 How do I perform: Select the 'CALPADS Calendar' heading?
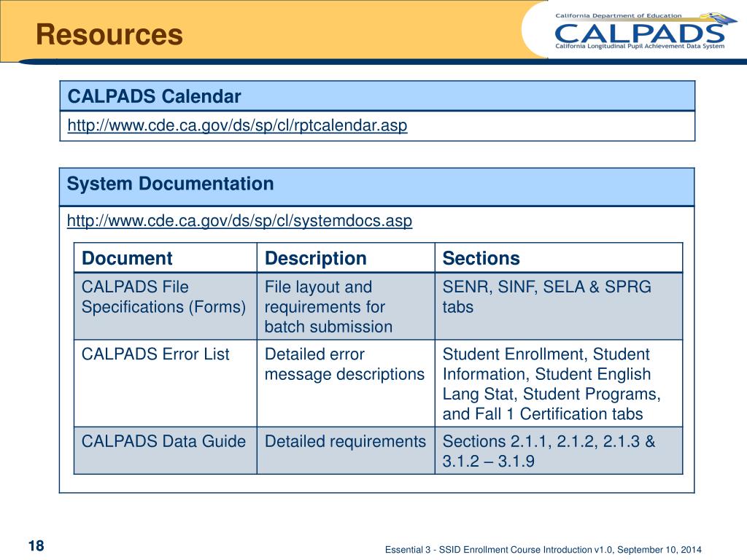pyautogui.click(x=155, y=96)
